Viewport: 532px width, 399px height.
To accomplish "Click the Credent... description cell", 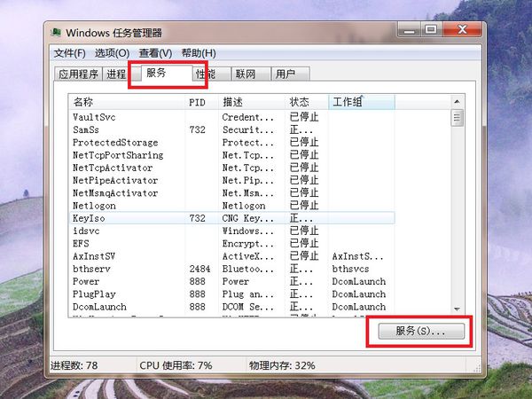I will [x=247, y=117].
